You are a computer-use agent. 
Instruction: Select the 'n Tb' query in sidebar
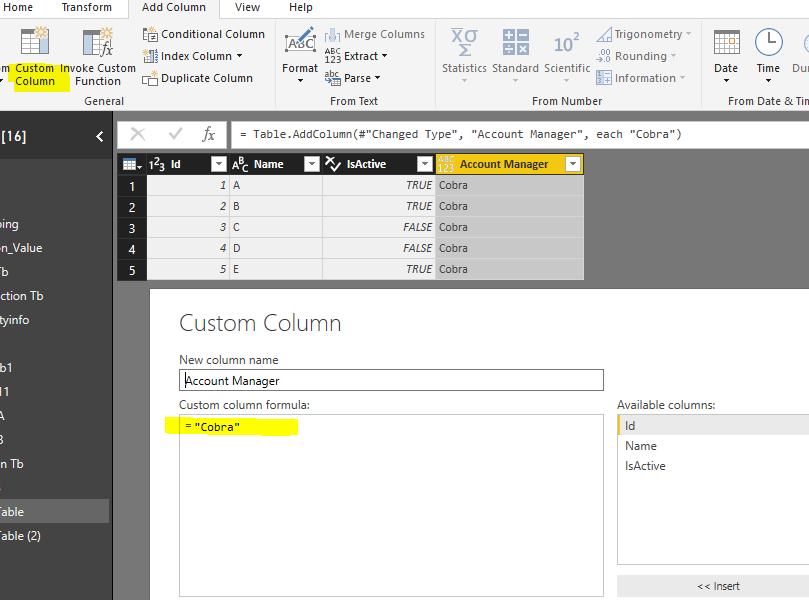click(x=54, y=464)
